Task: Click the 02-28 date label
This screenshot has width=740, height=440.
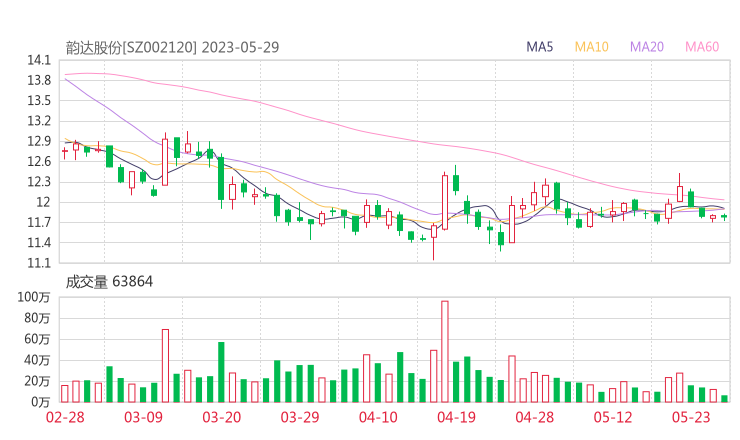Action: pyautogui.click(x=65, y=417)
